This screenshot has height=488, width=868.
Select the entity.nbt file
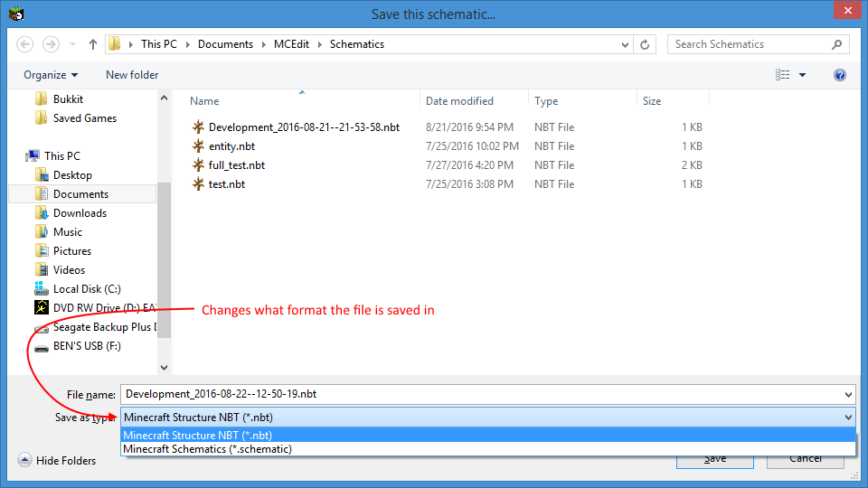click(232, 146)
